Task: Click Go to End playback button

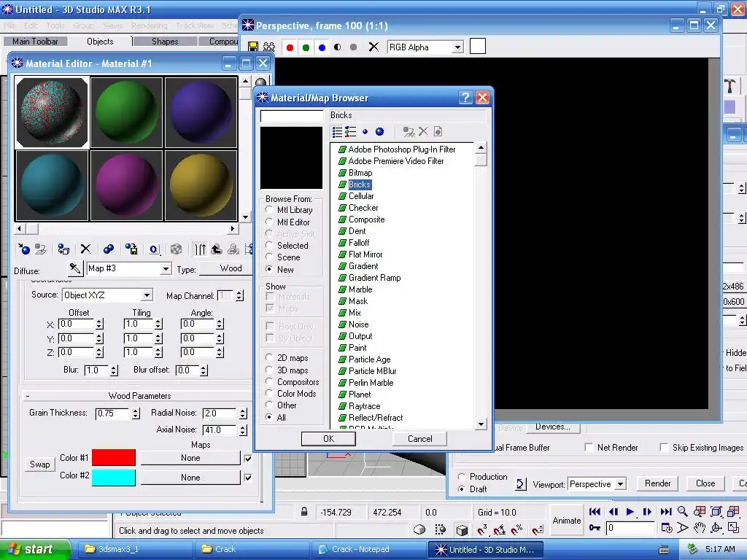Action: point(665,512)
